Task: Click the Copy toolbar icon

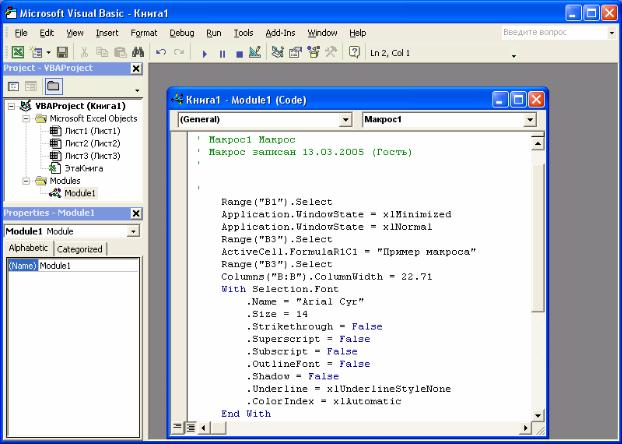Action: [x=102, y=52]
